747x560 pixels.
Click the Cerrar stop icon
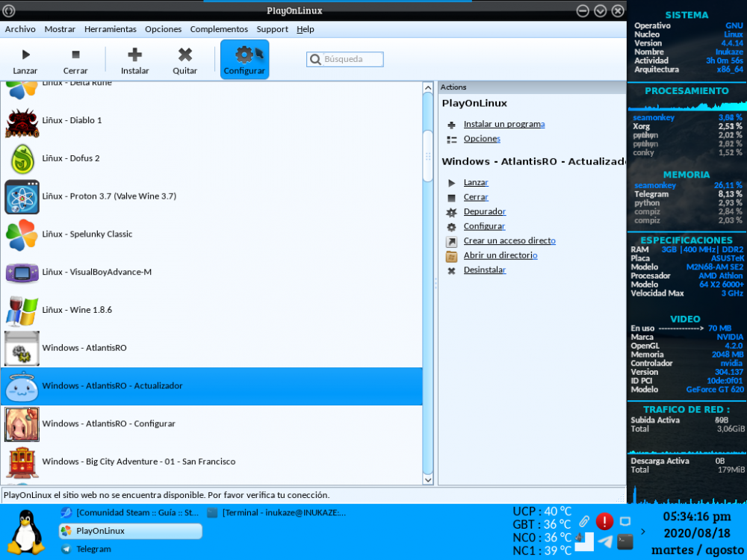click(x=75, y=54)
